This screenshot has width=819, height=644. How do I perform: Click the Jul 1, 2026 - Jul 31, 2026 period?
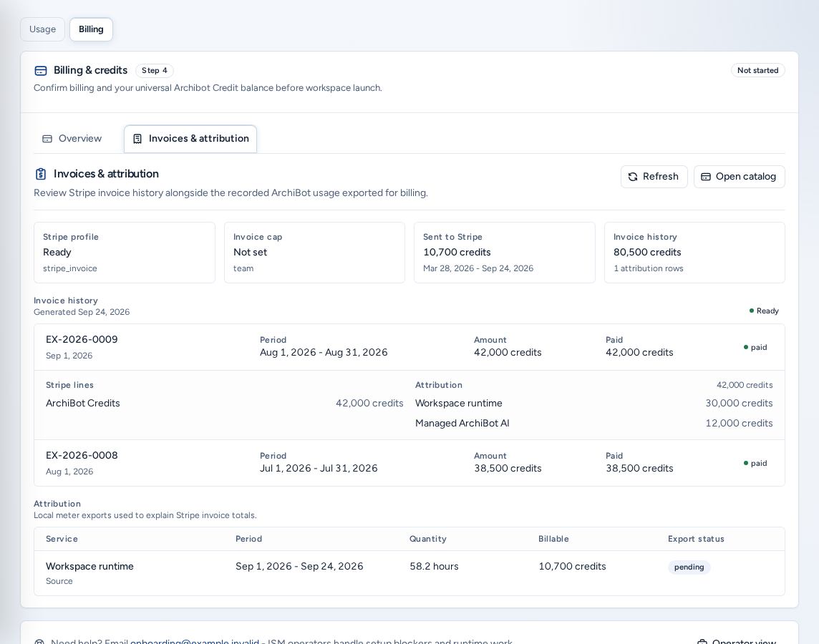(x=319, y=468)
